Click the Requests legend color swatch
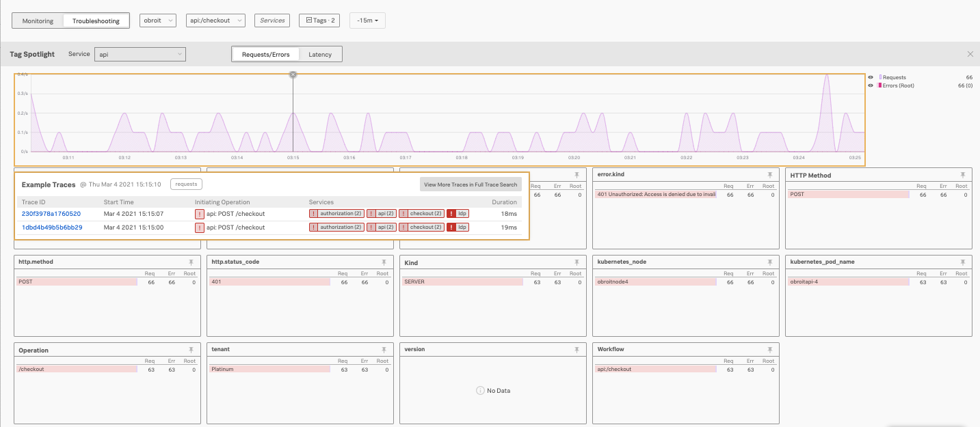Image resolution: width=980 pixels, height=427 pixels. point(880,78)
